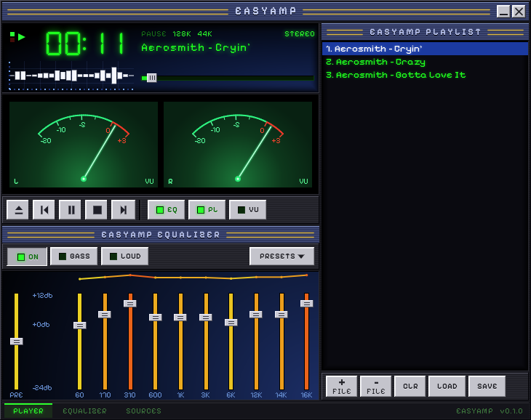The height and width of the screenshot is (420, 531).
Task: Pause playback with the pause button
Action: 70,210
